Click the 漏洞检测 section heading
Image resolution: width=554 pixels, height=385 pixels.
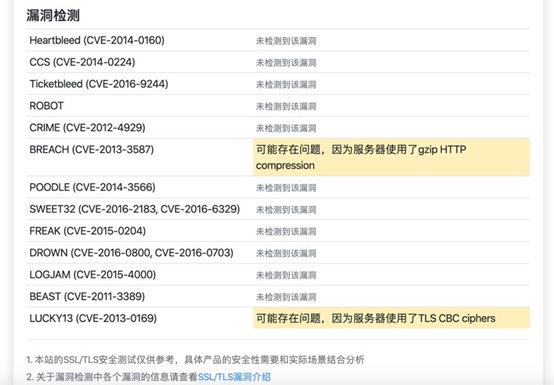click(x=53, y=16)
